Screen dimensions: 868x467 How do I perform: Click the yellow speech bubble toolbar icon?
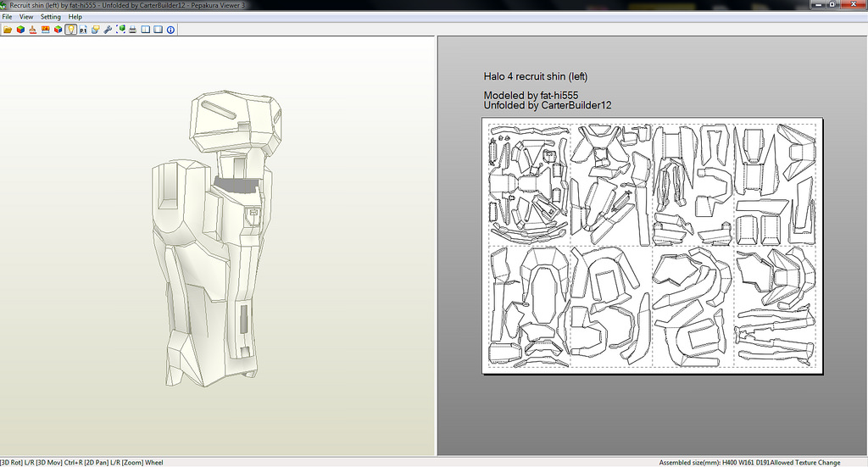95,30
